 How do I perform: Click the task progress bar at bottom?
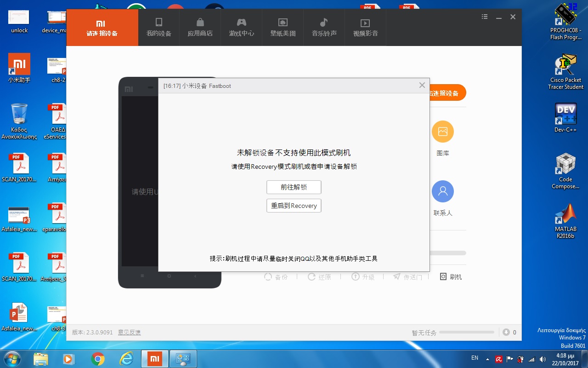click(466, 332)
